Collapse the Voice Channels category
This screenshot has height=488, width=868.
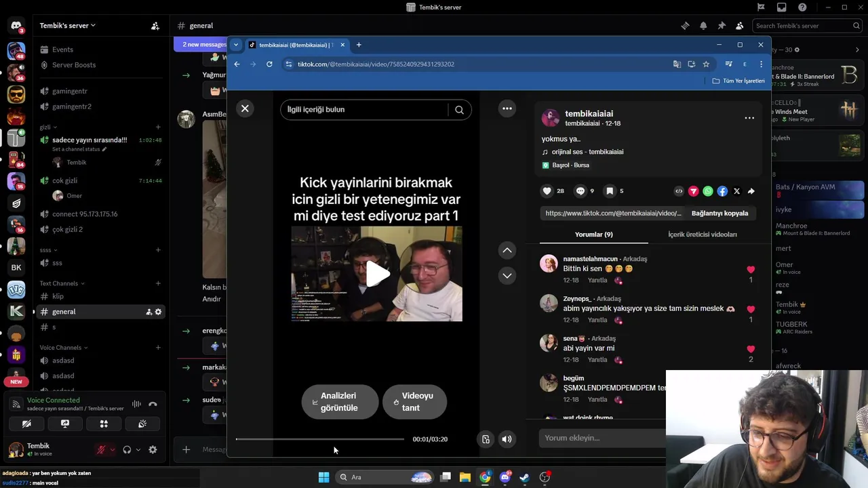point(64,348)
